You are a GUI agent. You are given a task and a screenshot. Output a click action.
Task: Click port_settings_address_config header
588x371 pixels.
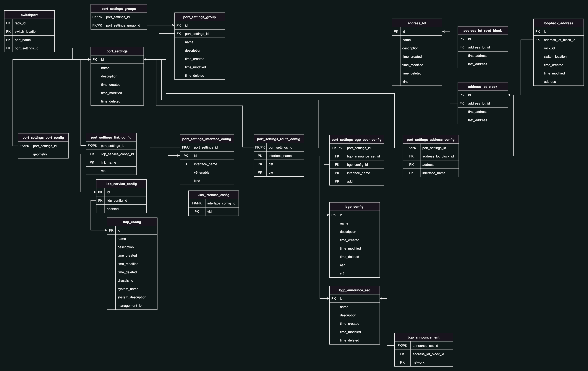click(430, 139)
